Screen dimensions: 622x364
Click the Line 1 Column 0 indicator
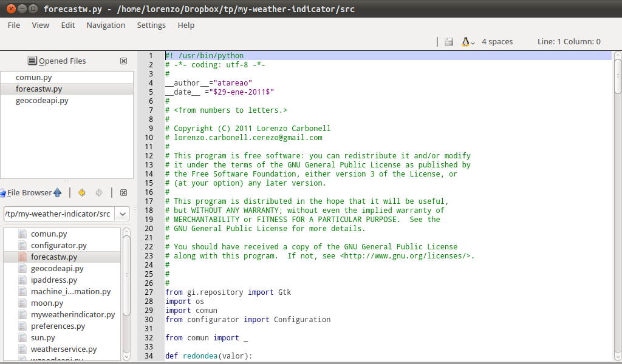[x=569, y=42]
